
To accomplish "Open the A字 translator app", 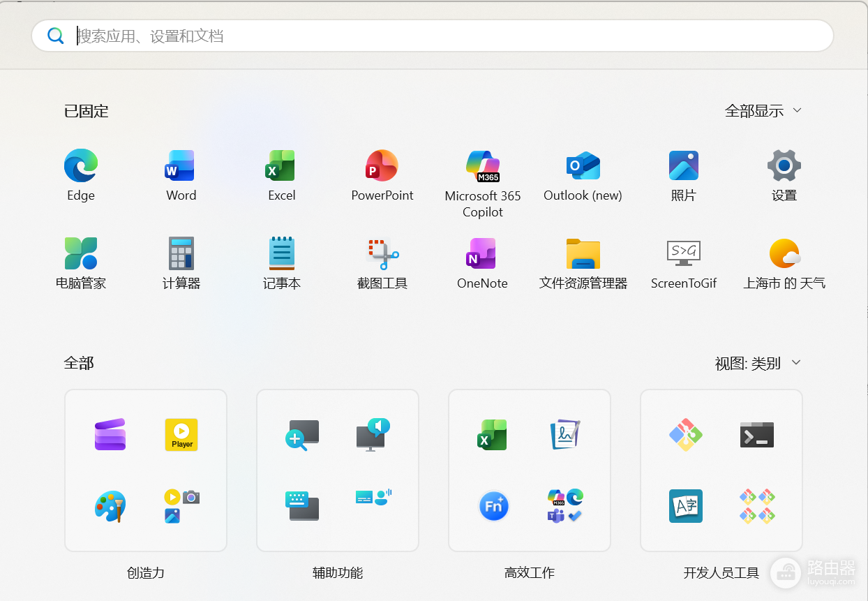I will [x=686, y=506].
